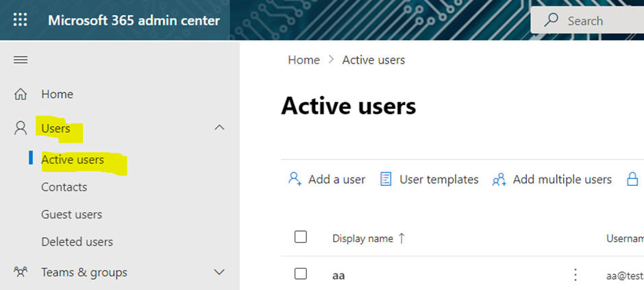
Task: Click the User templates document icon
Action: pos(386,179)
